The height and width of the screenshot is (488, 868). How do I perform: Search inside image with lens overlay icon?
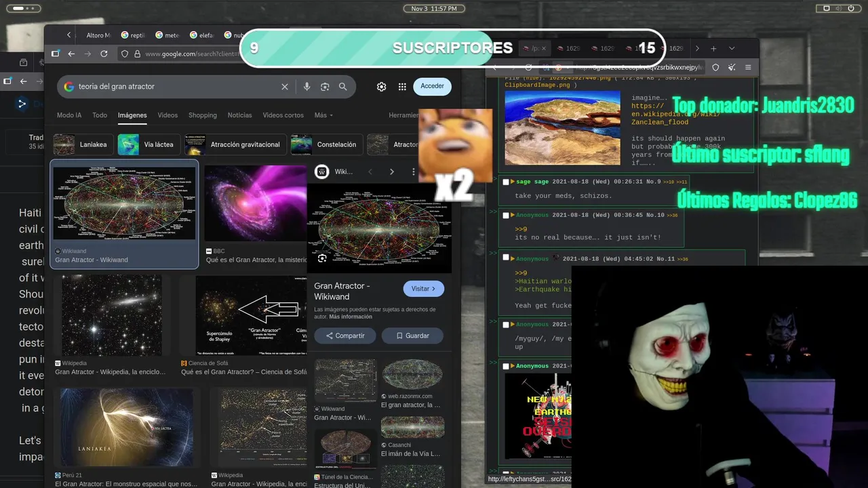point(322,258)
